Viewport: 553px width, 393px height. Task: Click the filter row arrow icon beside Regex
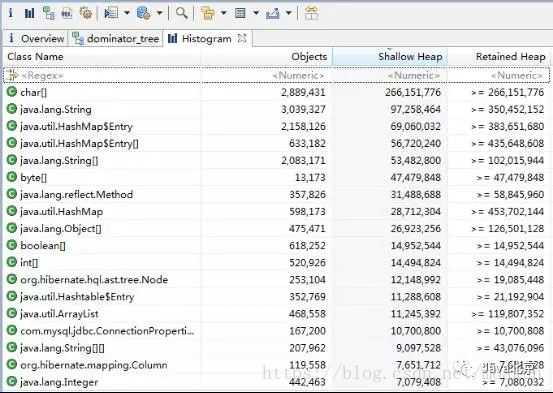coord(12,75)
